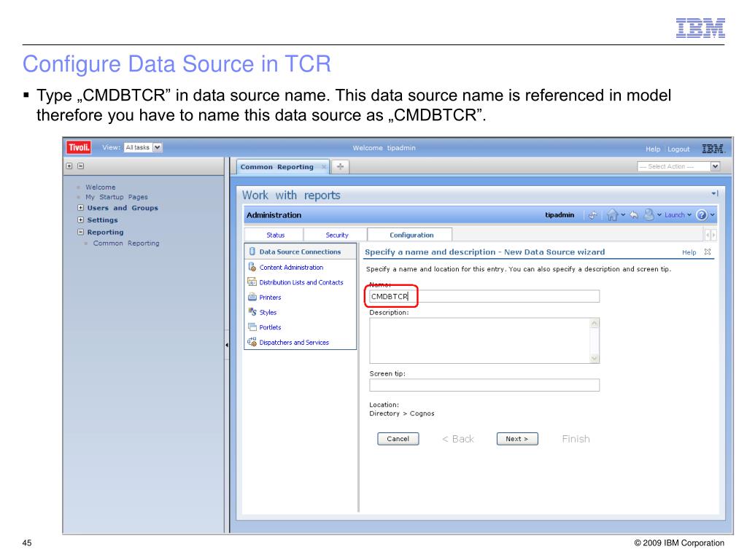The width and height of the screenshot is (747, 560).
Task: Open My Startup Pages
Action: (116, 197)
